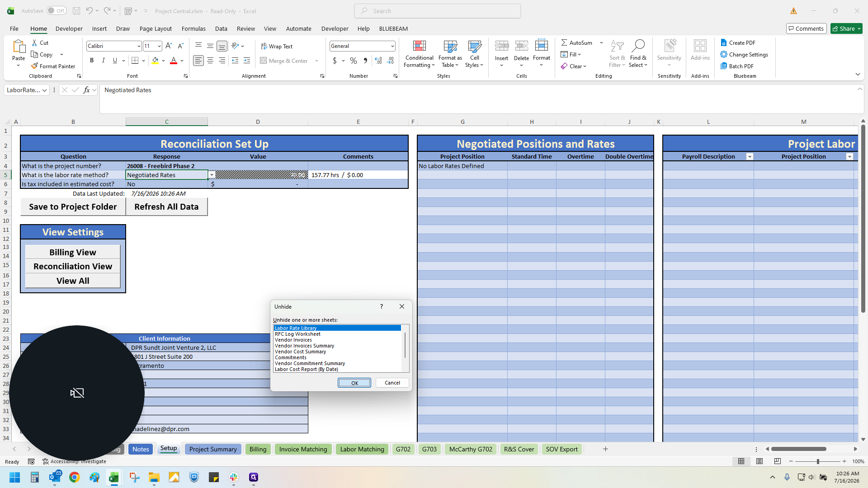Image resolution: width=868 pixels, height=488 pixels.
Task: Switch to the Labor Matching sheet tab
Action: coord(362,449)
